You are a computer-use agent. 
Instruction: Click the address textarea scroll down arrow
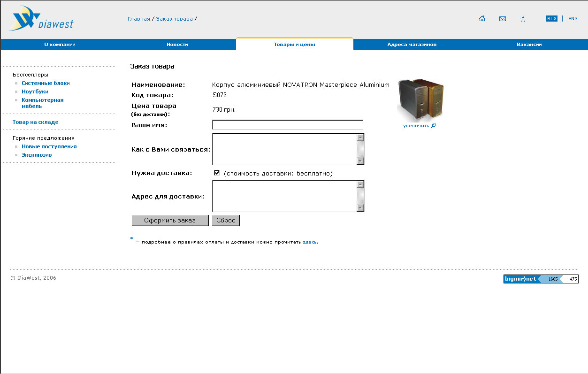pos(360,208)
